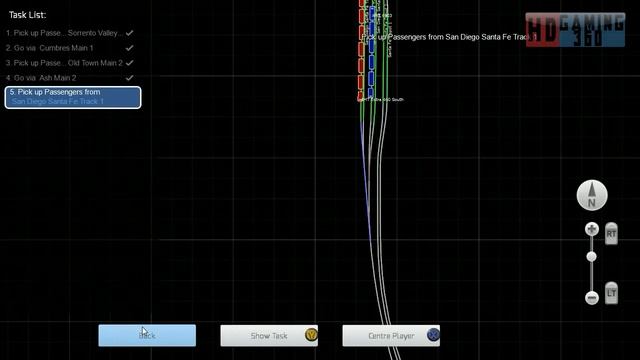Click the map label Pick up Passengers from San Diego
The width and height of the screenshot is (640, 360).
click(x=449, y=37)
